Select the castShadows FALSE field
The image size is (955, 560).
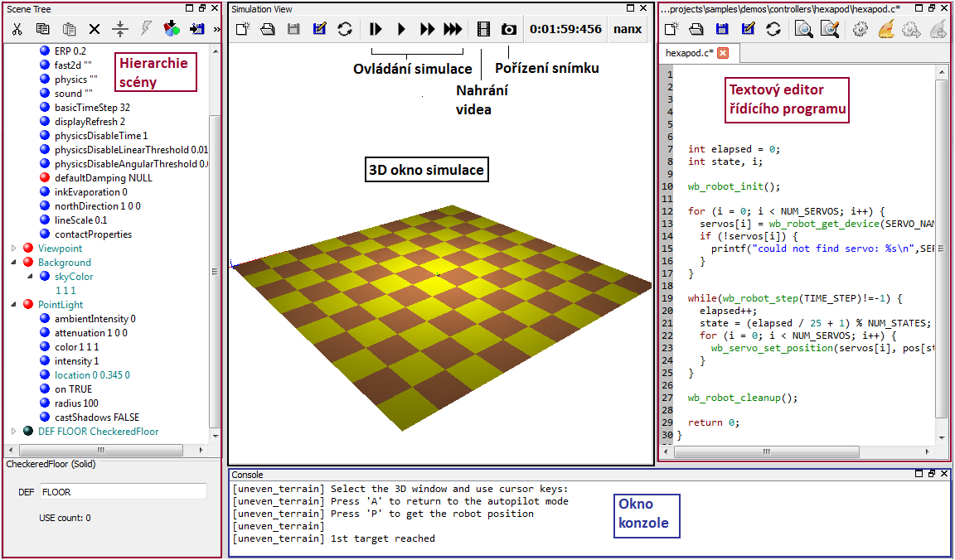(x=97, y=418)
